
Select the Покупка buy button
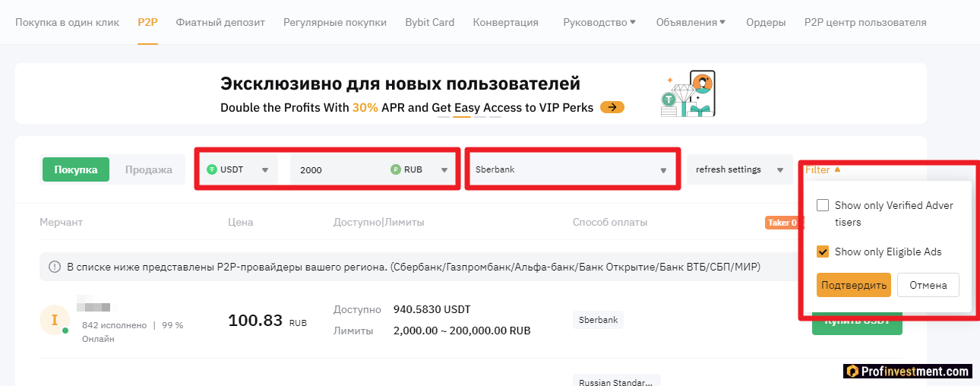(x=76, y=169)
